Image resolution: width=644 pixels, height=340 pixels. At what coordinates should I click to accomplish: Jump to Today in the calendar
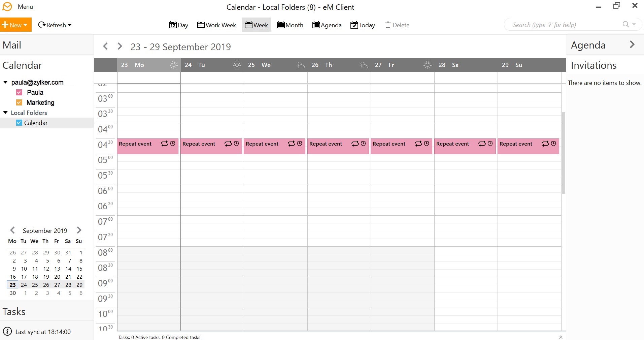coord(363,25)
